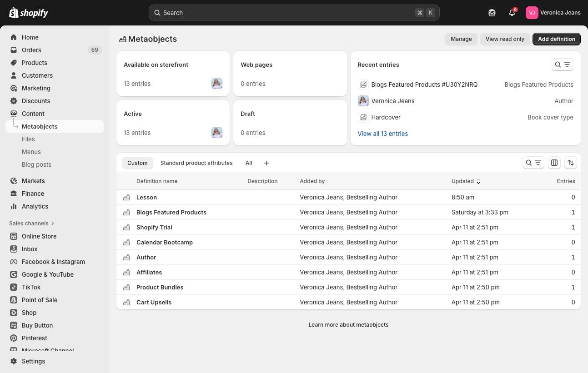This screenshot has width=588, height=373.
Task: Add a new view with plus icon
Action: 266,163
